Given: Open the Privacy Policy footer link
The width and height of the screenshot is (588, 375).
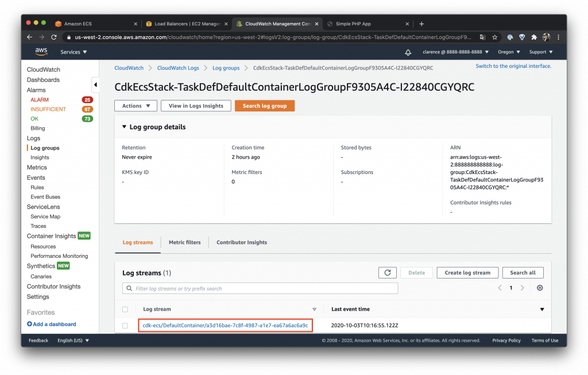Looking at the screenshot, I should click(506, 341).
